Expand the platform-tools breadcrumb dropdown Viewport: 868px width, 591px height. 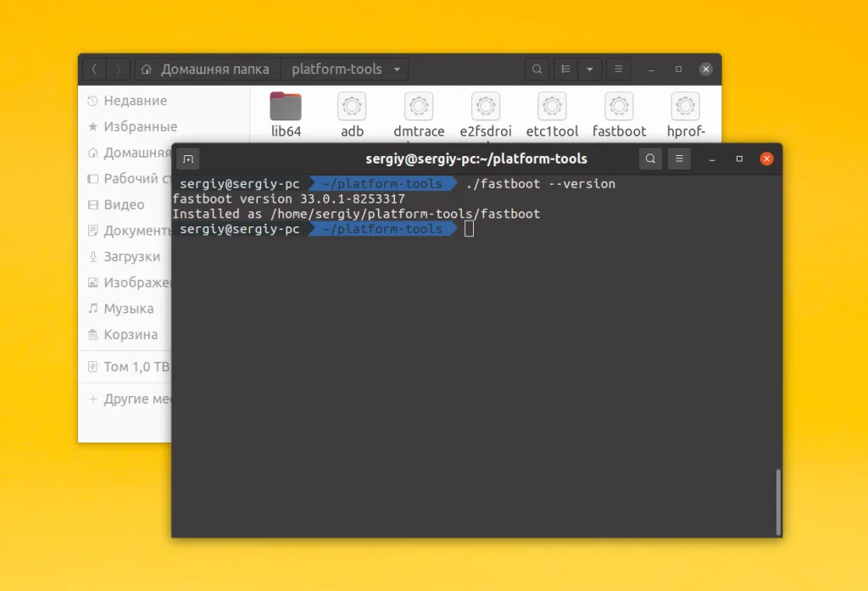395,69
